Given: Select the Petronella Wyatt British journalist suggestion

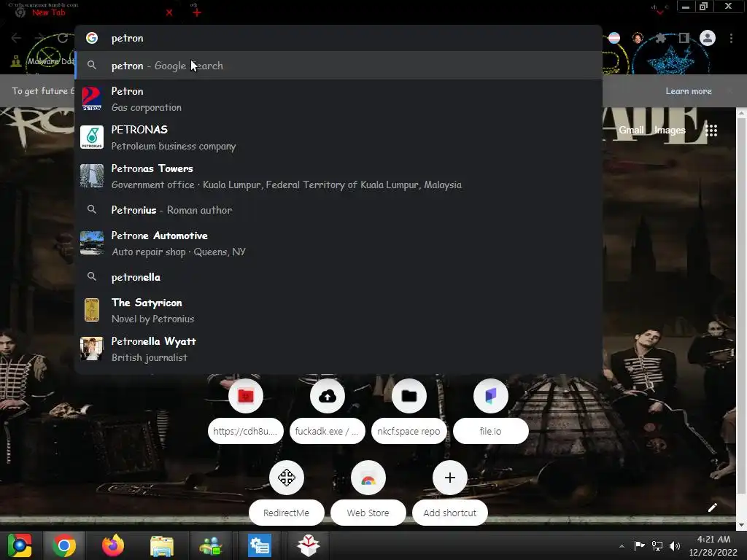Looking at the screenshot, I should [338, 349].
